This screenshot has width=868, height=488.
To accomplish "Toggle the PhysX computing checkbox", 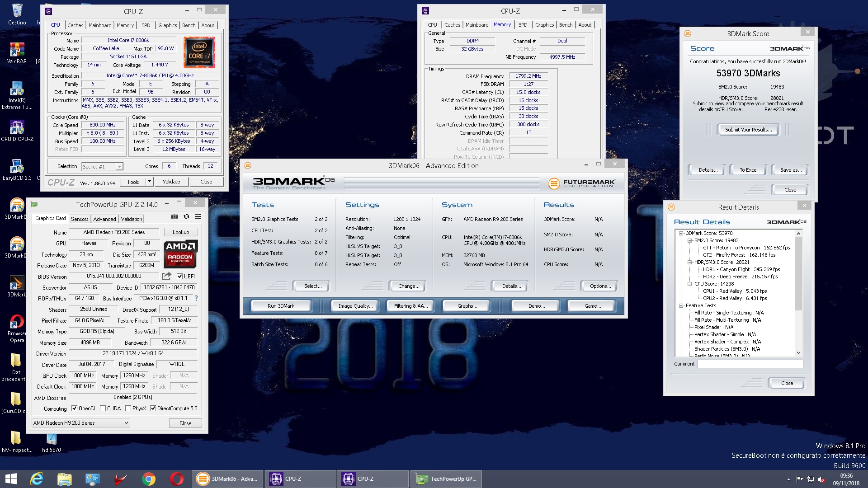I will [x=128, y=408].
